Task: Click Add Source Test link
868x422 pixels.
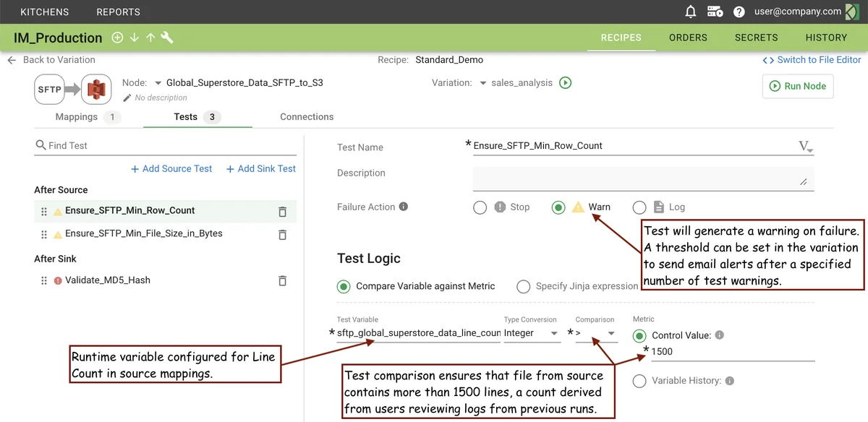Action: click(x=171, y=168)
